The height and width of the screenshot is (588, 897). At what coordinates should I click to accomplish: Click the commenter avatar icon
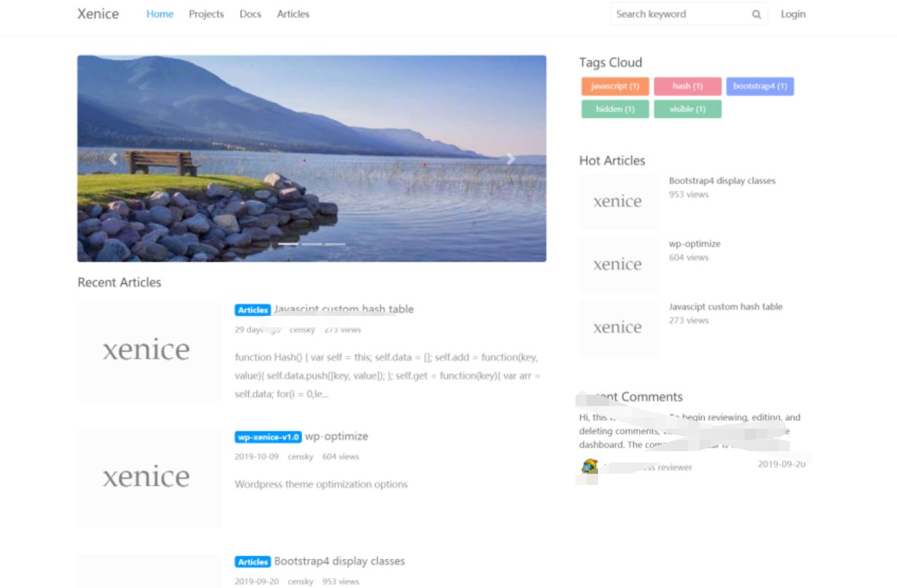pyautogui.click(x=590, y=466)
